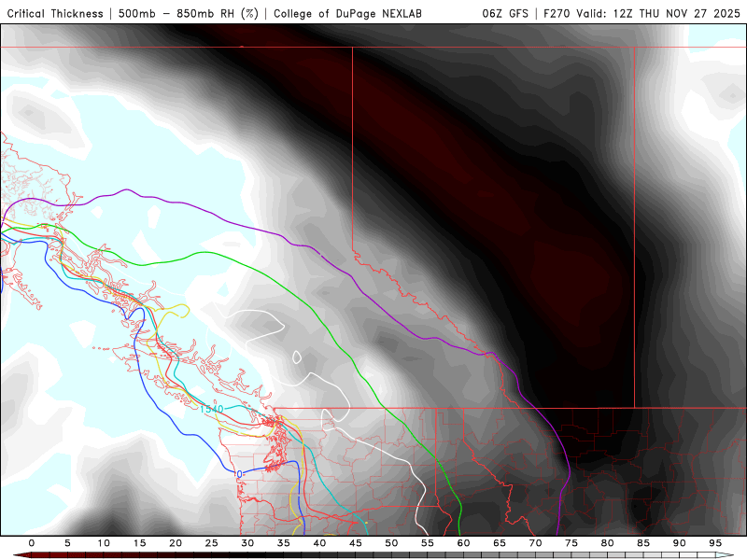The width and height of the screenshot is (747, 560).
Task: Click the '75' label on the color scale
Action: click(571, 543)
